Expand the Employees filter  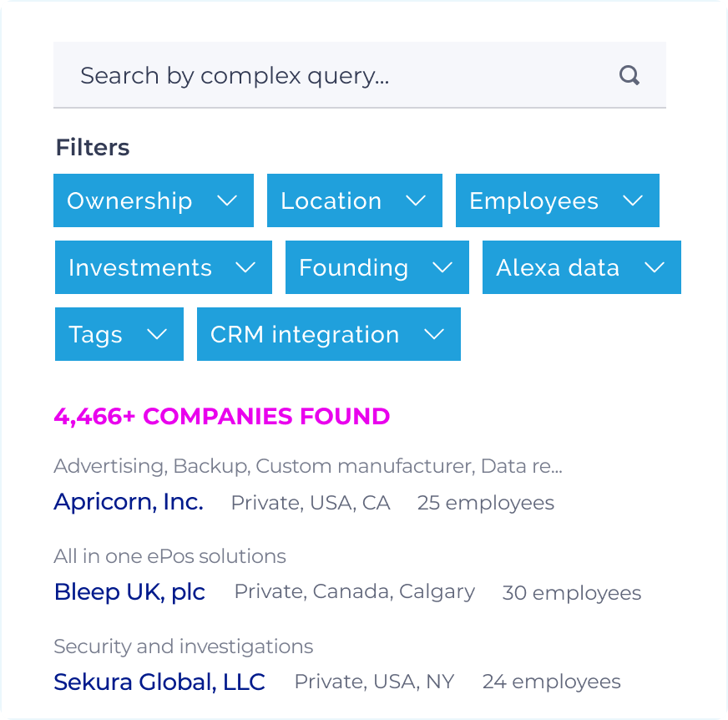coord(557,200)
